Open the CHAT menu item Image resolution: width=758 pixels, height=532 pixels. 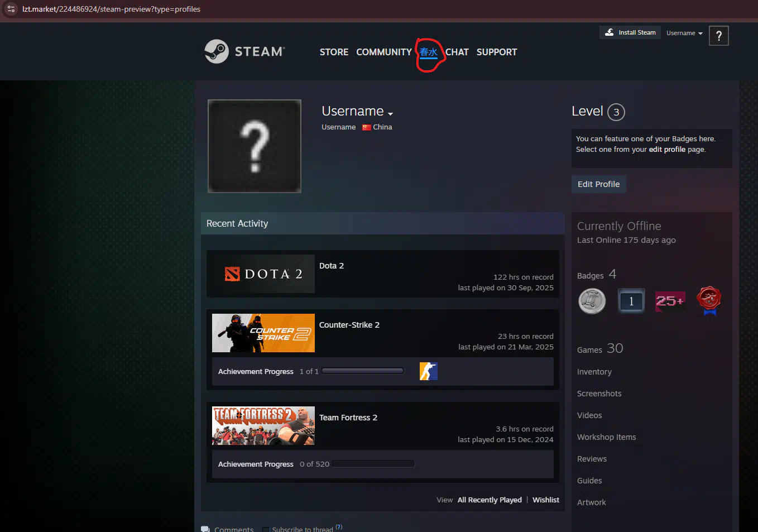coord(457,52)
